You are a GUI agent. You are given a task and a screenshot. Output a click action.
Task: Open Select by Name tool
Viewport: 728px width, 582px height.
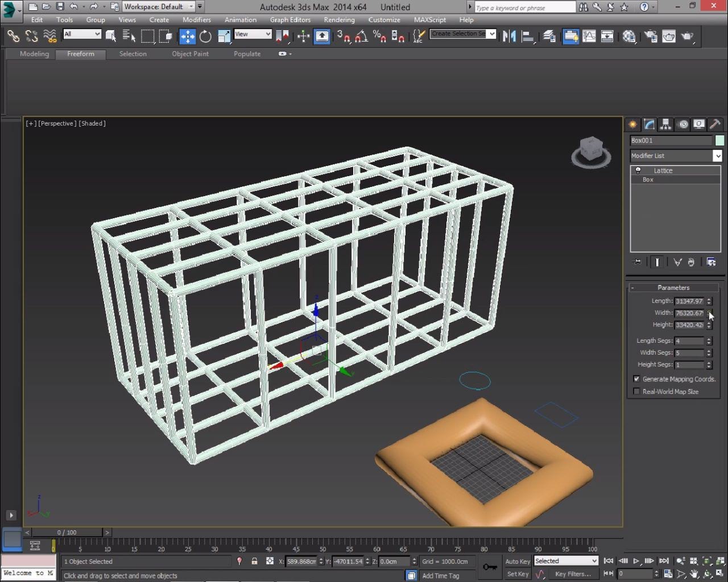pyautogui.click(x=129, y=36)
